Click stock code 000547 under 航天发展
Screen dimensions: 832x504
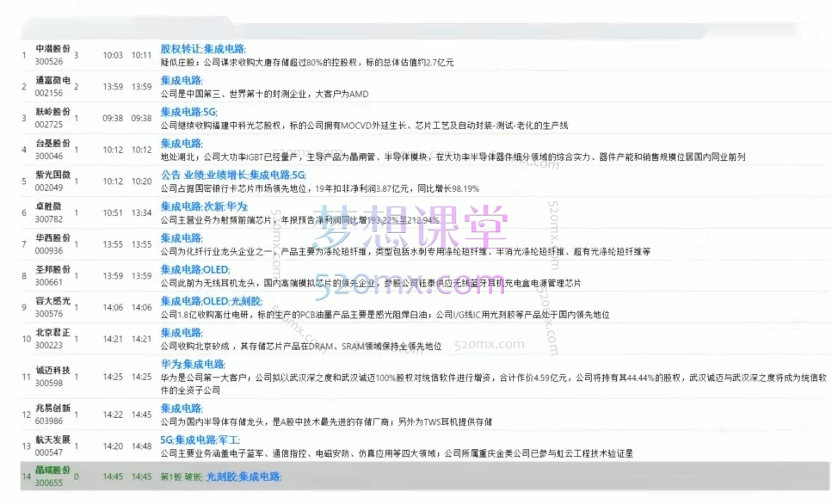click(49, 452)
